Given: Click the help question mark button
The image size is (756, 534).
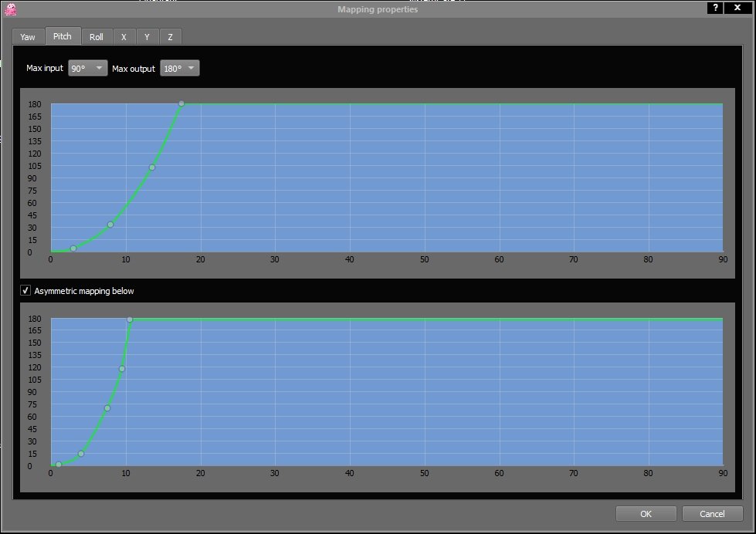Looking at the screenshot, I should [x=716, y=7].
